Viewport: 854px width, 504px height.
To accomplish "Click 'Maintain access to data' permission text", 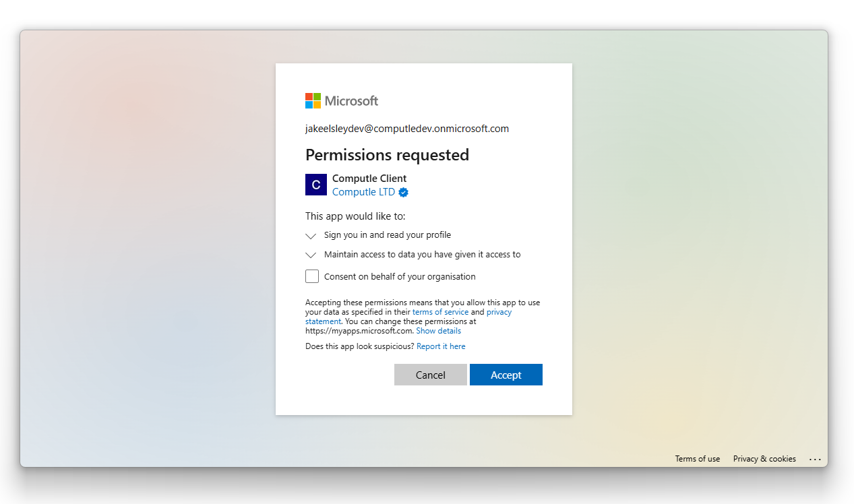I will click(422, 255).
